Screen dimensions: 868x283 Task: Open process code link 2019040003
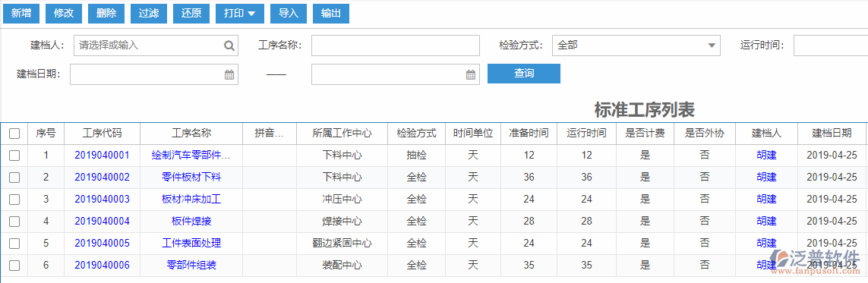102,199
